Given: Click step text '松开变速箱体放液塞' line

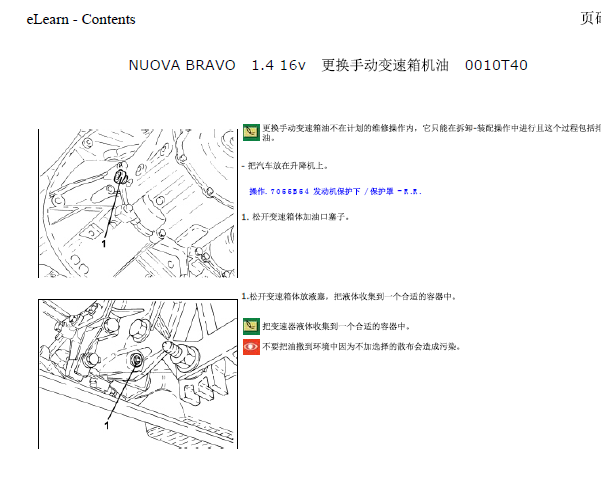Looking at the screenshot, I should 349,296.
